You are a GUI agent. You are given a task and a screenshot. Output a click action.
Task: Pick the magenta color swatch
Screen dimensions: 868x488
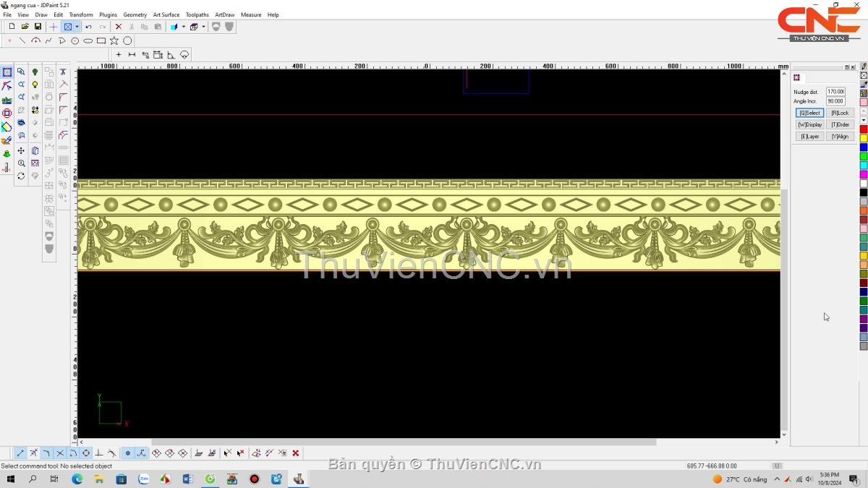point(864,174)
